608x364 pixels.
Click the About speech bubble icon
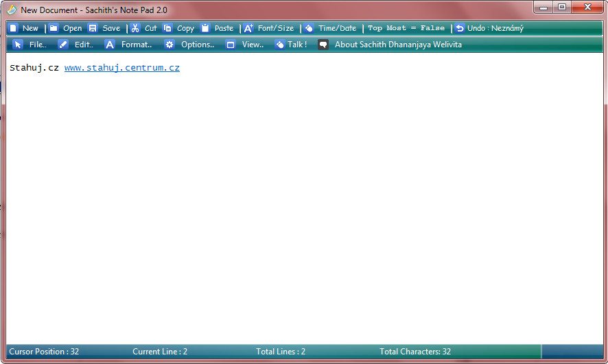[x=323, y=45]
